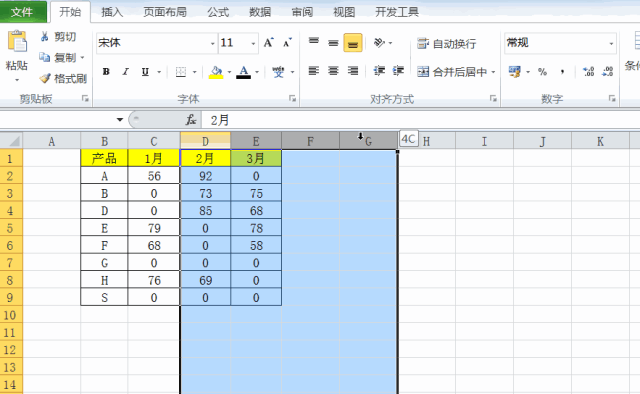
Task: Click the Paste clipboard icon
Action: coord(17,42)
